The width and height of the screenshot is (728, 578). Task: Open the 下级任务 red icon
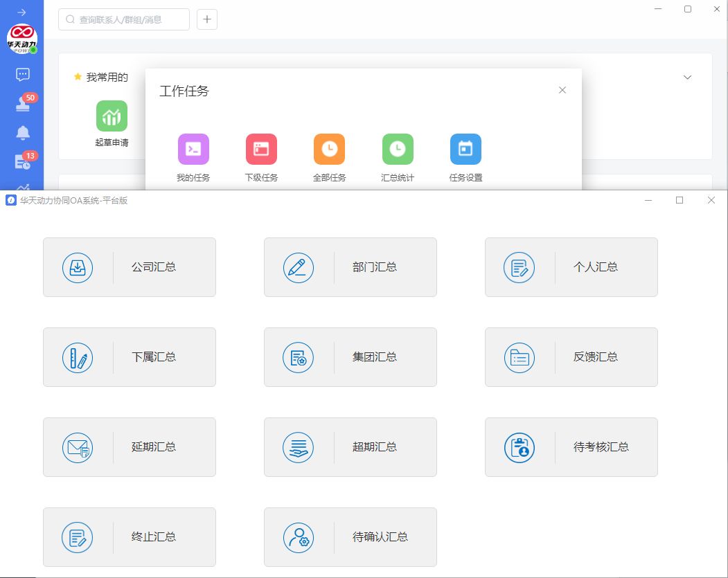[x=261, y=149]
